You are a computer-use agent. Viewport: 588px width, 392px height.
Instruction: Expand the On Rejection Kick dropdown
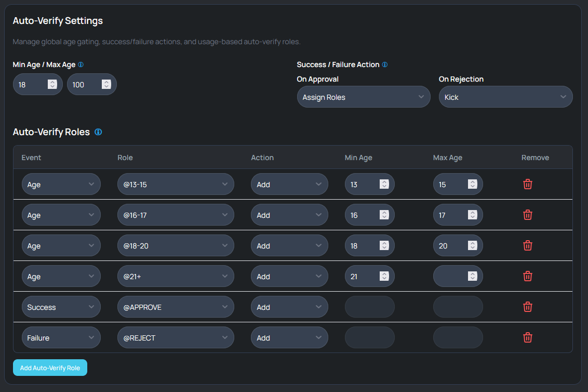tap(505, 97)
